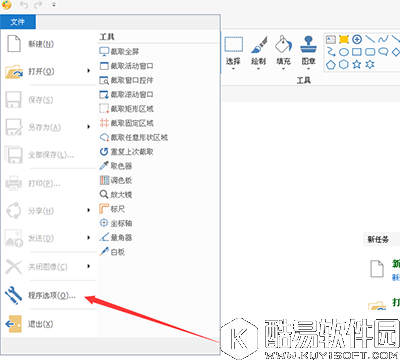Open 程序选项(O)... program options
Viewport: 400px width, 360px height.
pyautogui.click(x=52, y=295)
